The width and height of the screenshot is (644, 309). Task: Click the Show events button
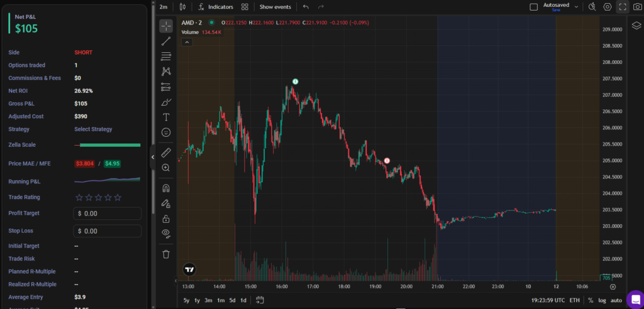tap(275, 7)
